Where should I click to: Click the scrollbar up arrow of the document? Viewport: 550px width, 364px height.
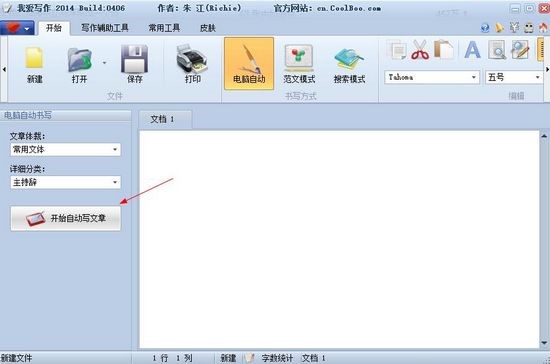(544, 136)
